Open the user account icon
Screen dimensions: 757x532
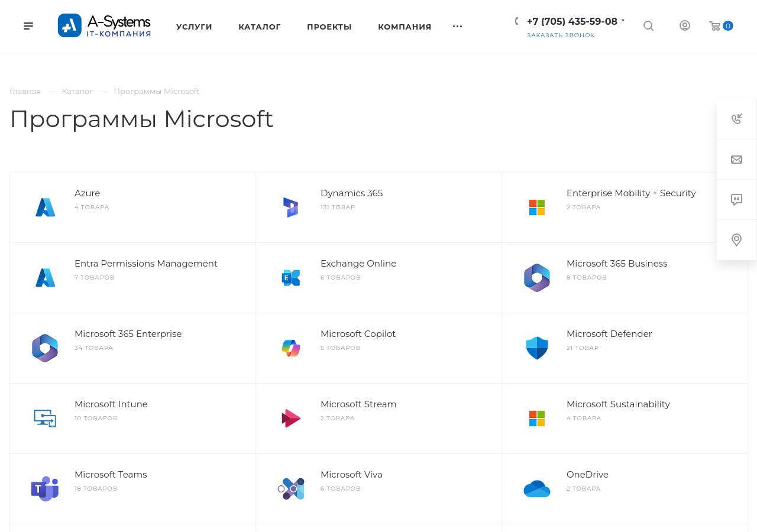coord(685,25)
